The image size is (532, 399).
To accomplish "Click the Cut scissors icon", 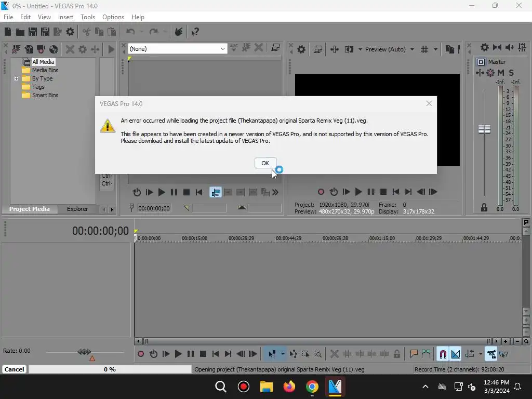I will [87, 32].
